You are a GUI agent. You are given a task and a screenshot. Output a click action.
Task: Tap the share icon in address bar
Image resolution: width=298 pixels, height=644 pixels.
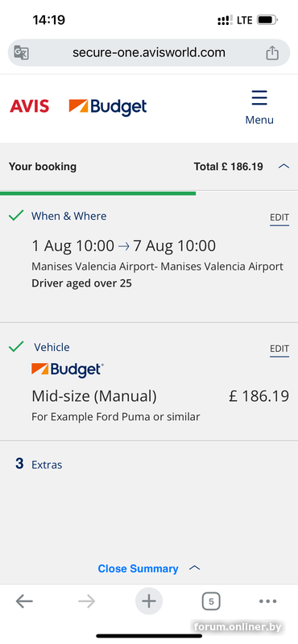(x=272, y=52)
